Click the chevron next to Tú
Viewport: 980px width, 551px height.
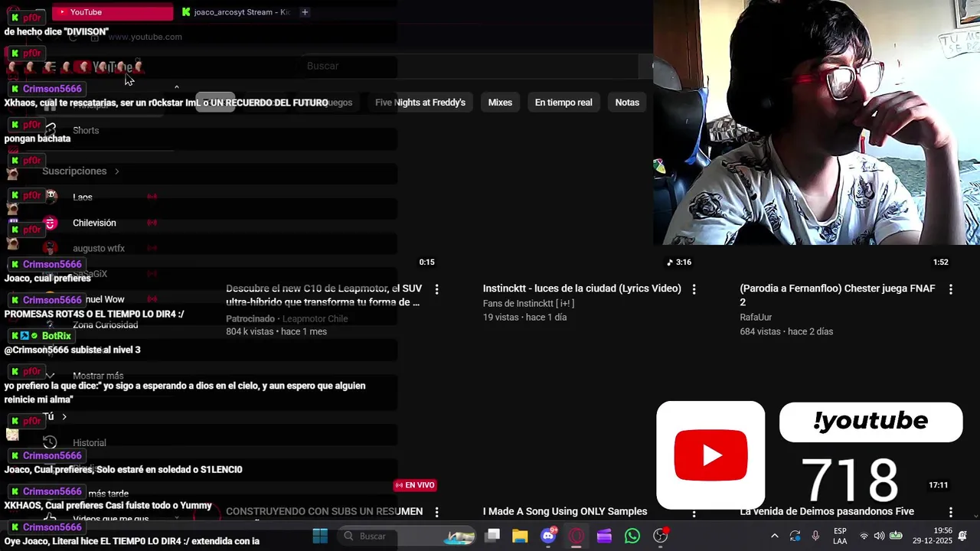click(64, 417)
